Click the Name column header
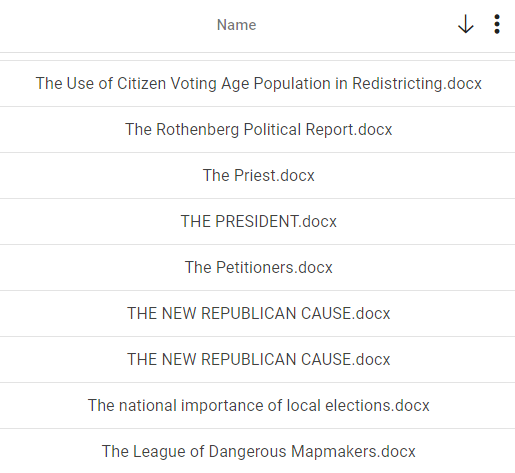 coord(236,25)
